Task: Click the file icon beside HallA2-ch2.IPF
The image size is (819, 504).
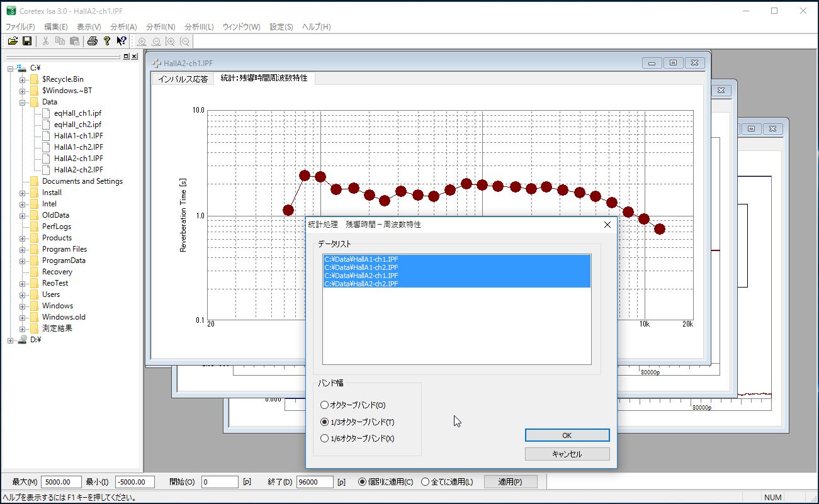Action: [x=46, y=170]
